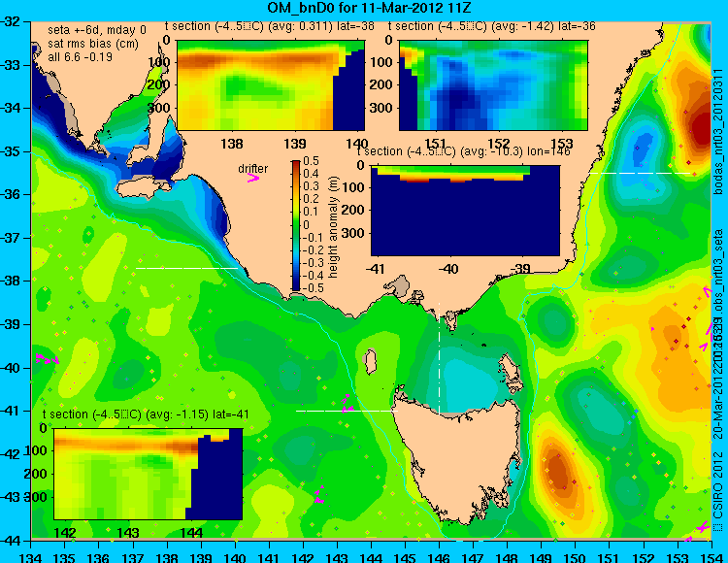This screenshot has height=563, width=728.
Task: Click the lat=-36 section title text
Action: 492,26
